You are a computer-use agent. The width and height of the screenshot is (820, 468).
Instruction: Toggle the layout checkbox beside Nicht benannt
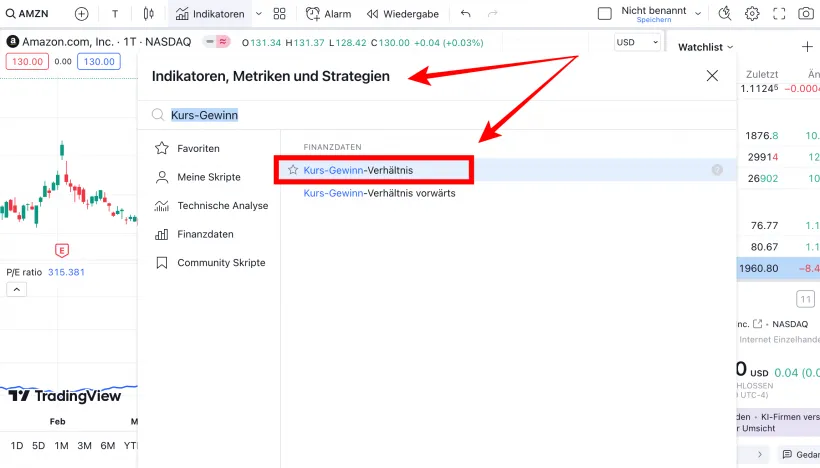(604, 14)
